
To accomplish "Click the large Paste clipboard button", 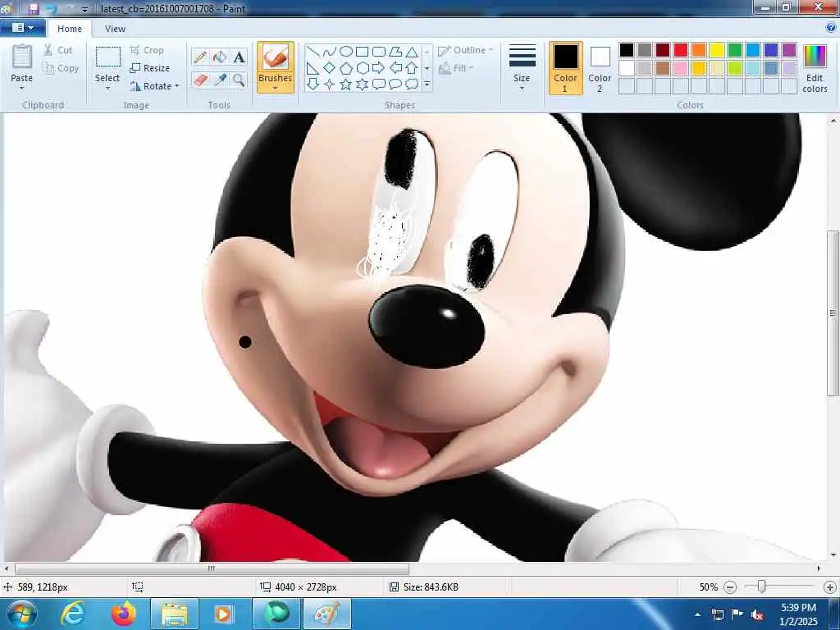I will pos(22,57).
